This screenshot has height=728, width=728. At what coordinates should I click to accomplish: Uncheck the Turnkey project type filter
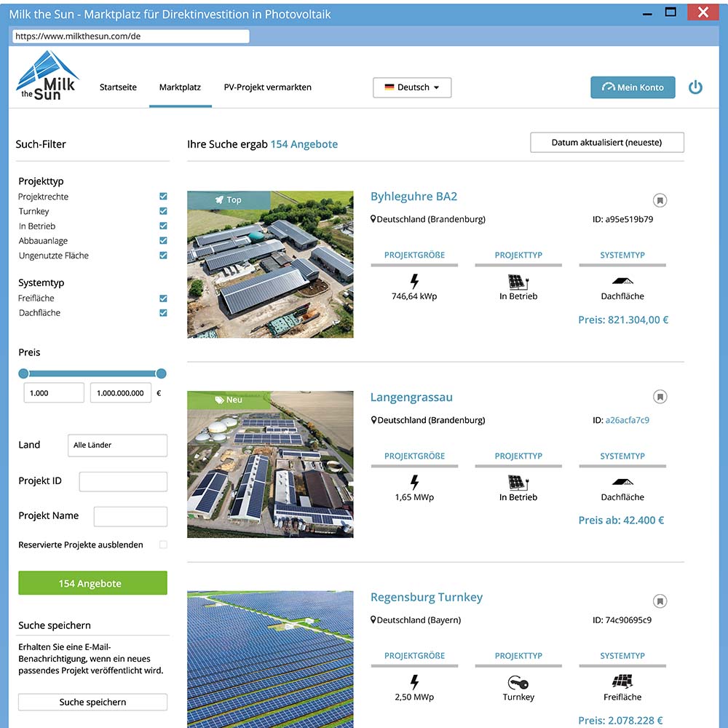[x=163, y=211]
